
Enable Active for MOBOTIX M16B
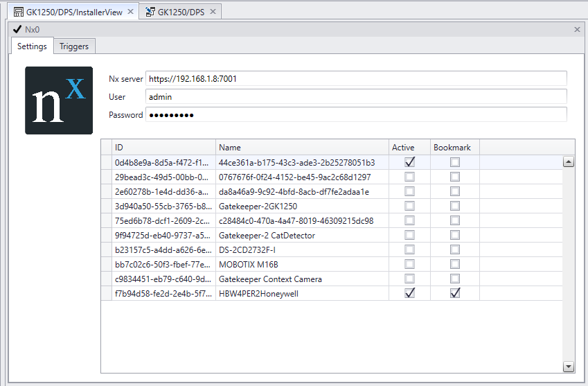point(409,265)
